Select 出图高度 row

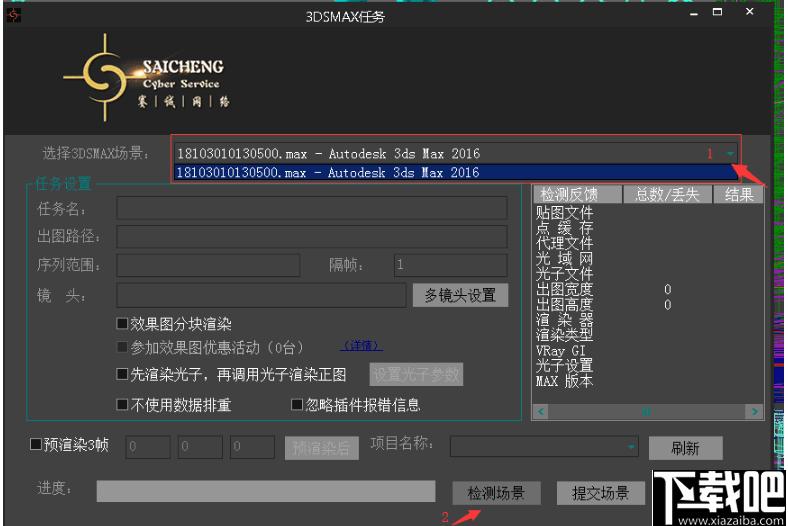click(x=564, y=304)
